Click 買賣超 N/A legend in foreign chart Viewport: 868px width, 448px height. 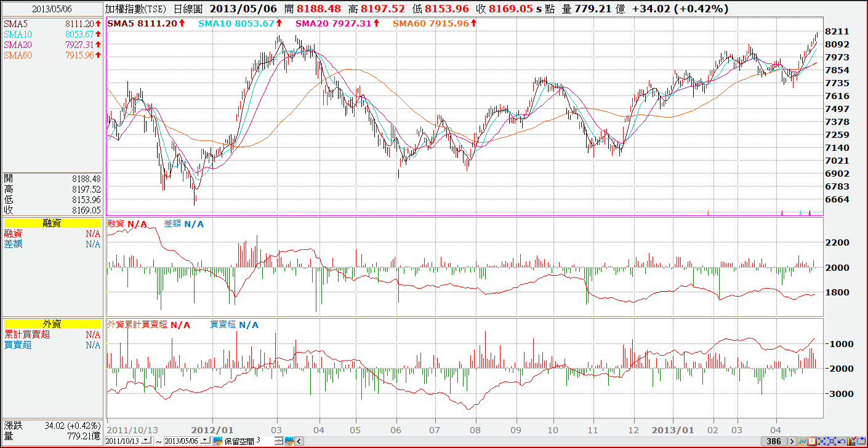(235, 324)
